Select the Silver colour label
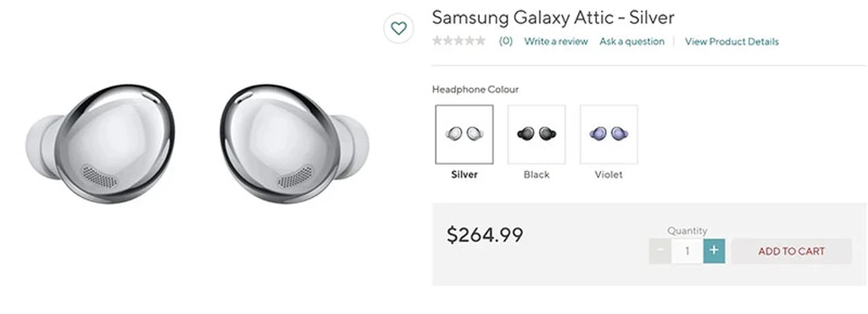This screenshot has width=868, height=314. 464,174
